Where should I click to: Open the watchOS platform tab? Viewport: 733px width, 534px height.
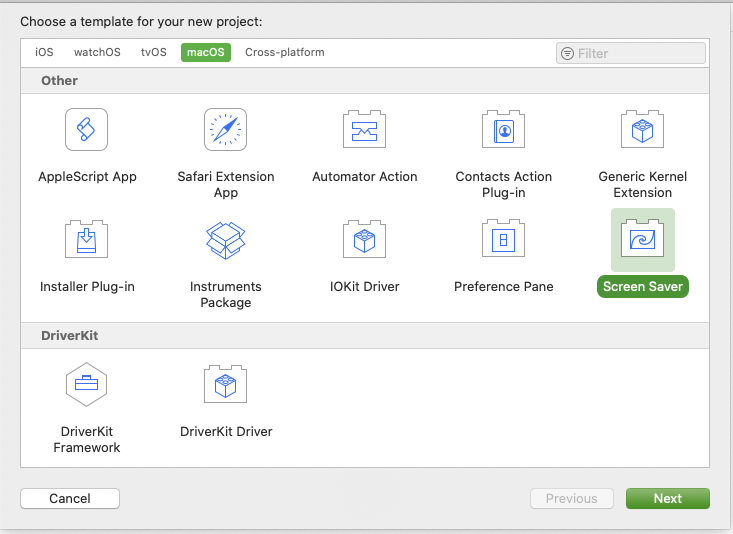point(97,52)
